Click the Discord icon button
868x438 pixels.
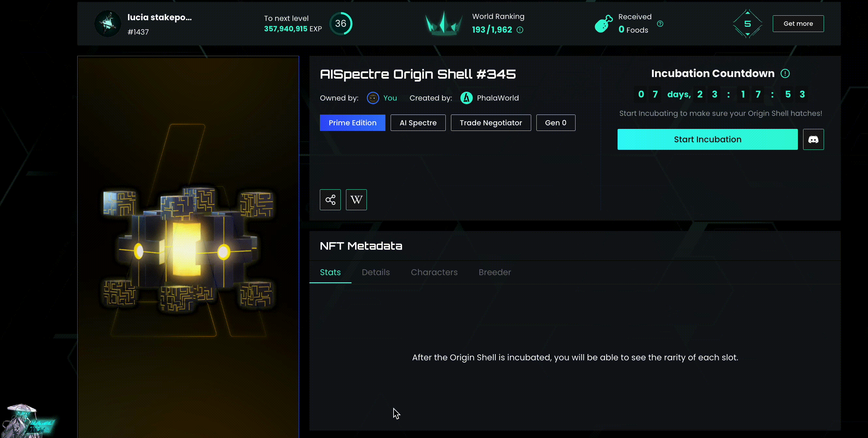pos(813,139)
